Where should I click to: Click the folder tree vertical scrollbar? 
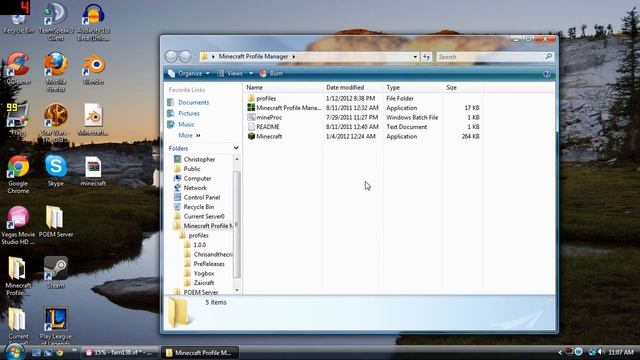pyautogui.click(x=236, y=224)
